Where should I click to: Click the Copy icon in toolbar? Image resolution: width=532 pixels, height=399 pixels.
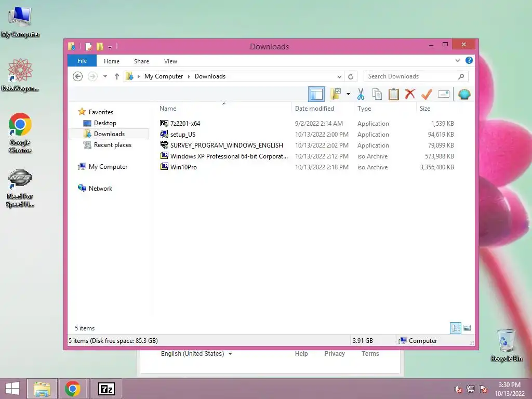point(377,94)
